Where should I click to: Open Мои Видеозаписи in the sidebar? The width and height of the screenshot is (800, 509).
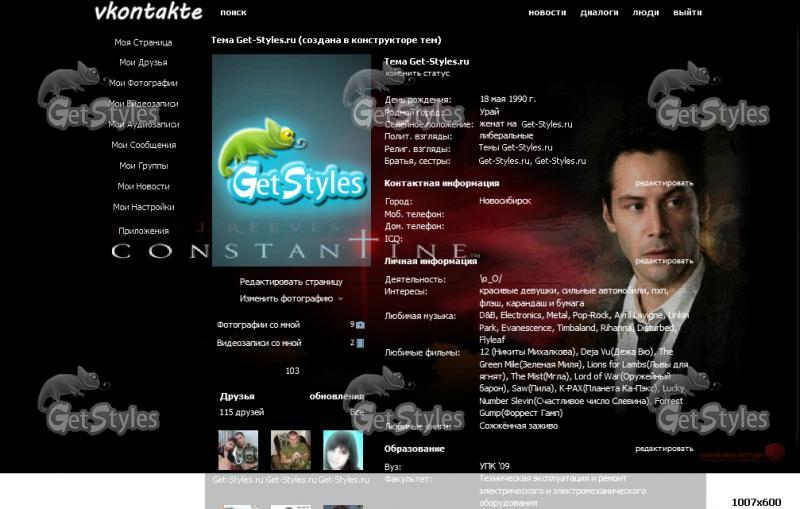pyautogui.click(x=143, y=104)
